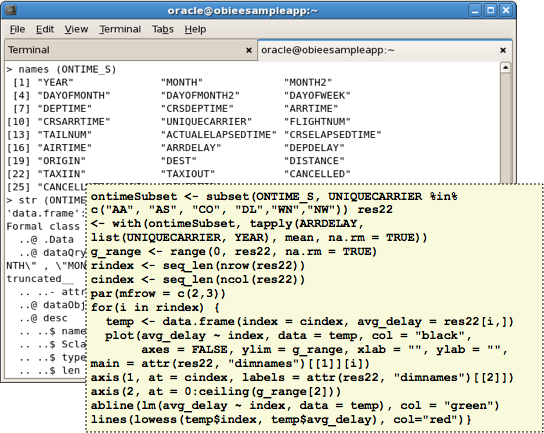Click the "for(i in rindex) {" code line

click(x=155, y=307)
